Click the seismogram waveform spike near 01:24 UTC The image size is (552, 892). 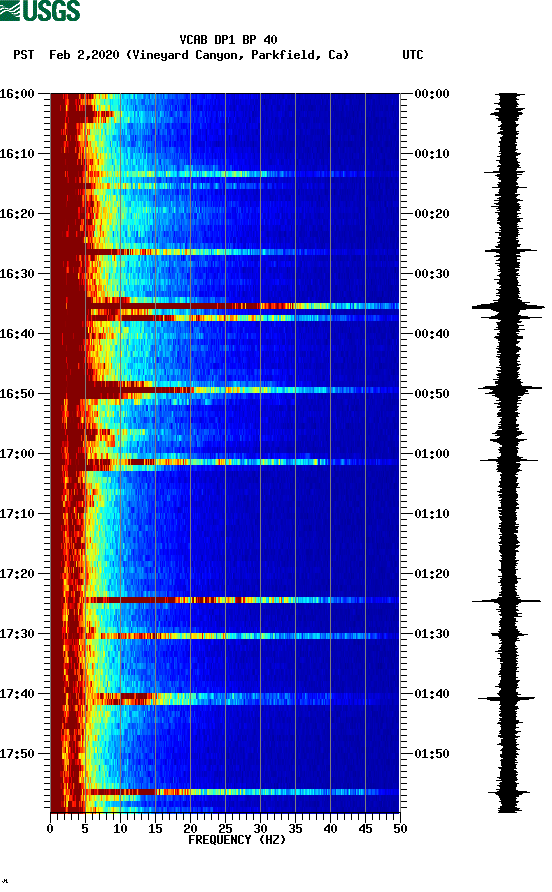point(506,601)
